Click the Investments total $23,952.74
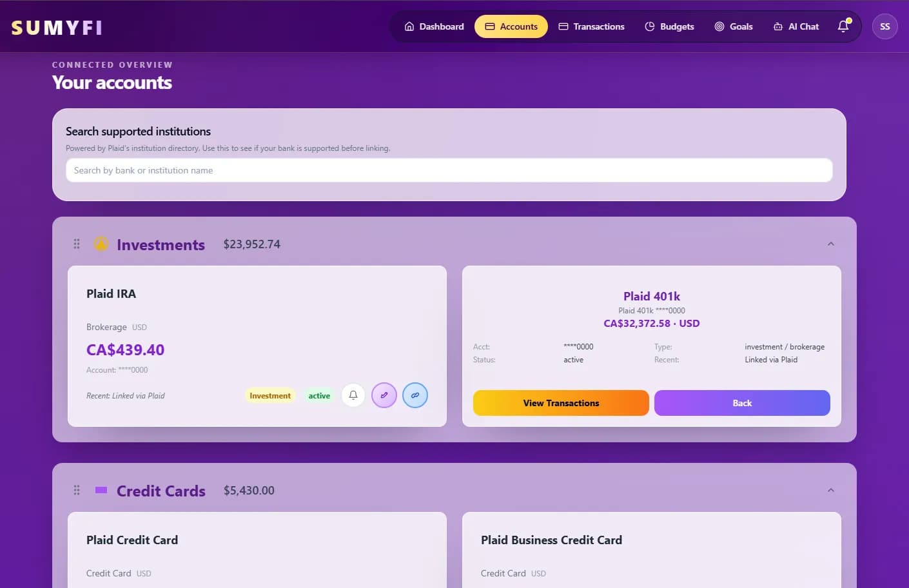Viewport: 909px width, 588px height. pos(252,244)
